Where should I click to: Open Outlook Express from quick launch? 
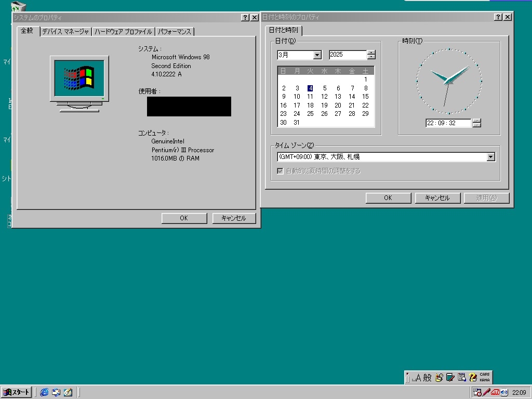pos(56,392)
